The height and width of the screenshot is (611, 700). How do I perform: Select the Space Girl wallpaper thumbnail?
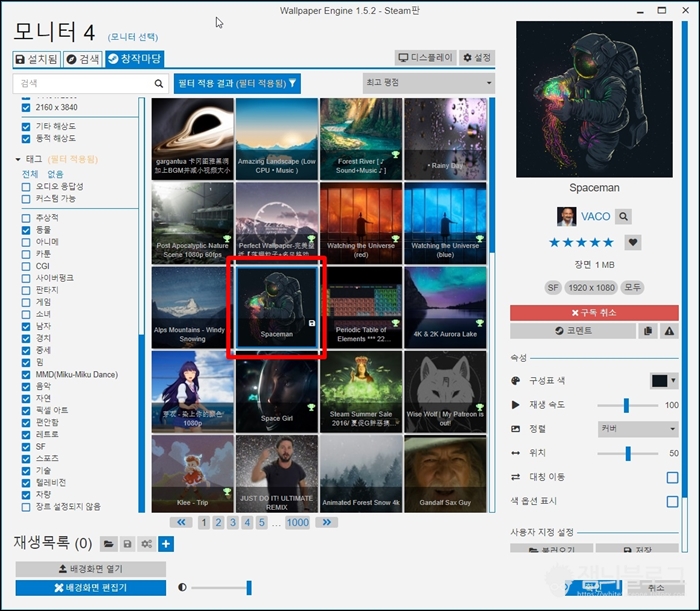coord(277,392)
